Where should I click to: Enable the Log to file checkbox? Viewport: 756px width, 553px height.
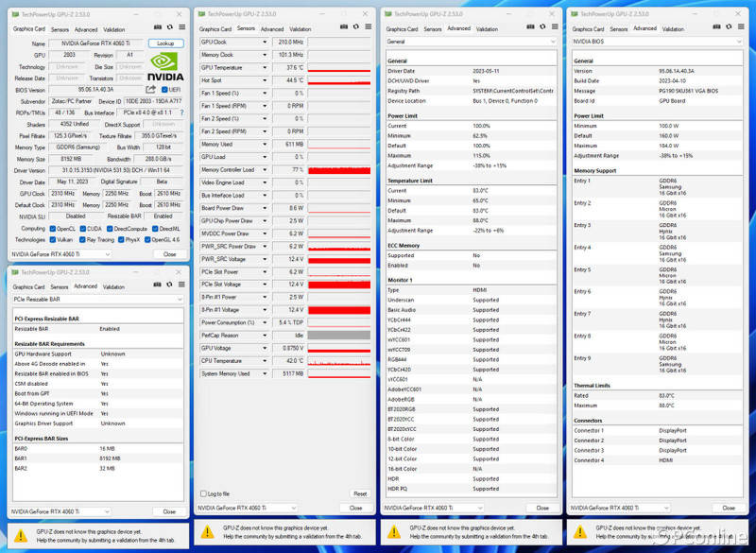pos(201,493)
